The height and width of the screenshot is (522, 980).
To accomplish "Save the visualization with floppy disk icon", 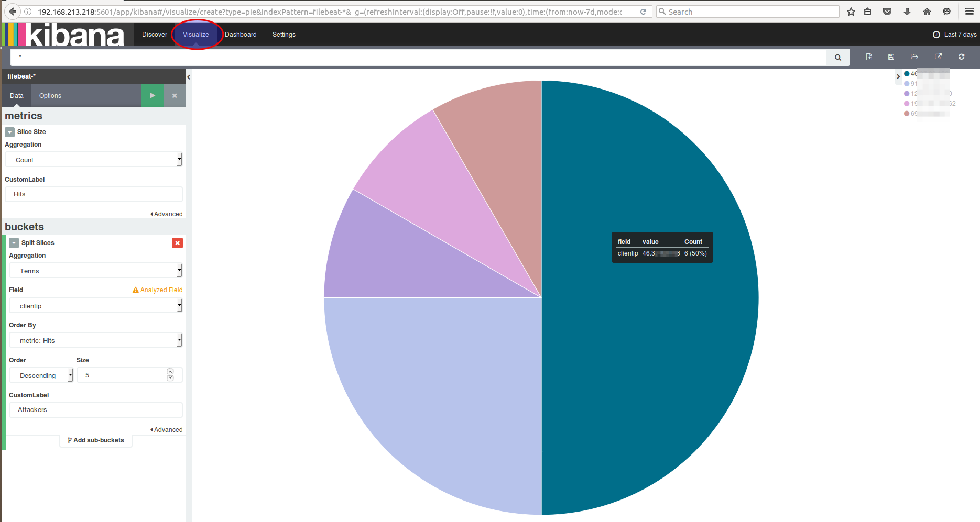I will [x=891, y=57].
